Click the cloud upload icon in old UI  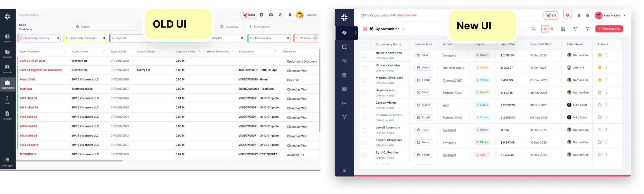(x=271, y=15)
